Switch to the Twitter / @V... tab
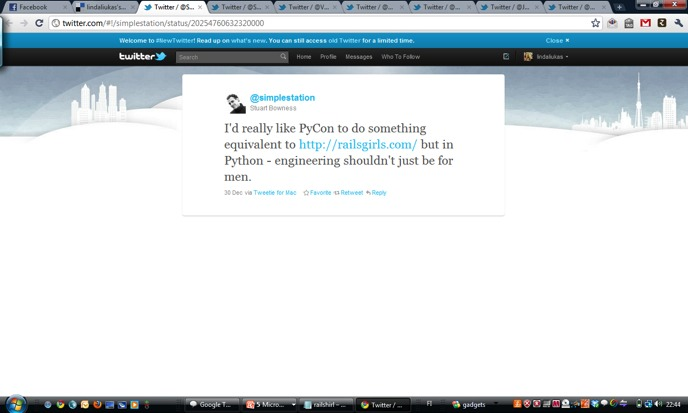This screenshot has height=413, width=688. click(x=308, y=7)
